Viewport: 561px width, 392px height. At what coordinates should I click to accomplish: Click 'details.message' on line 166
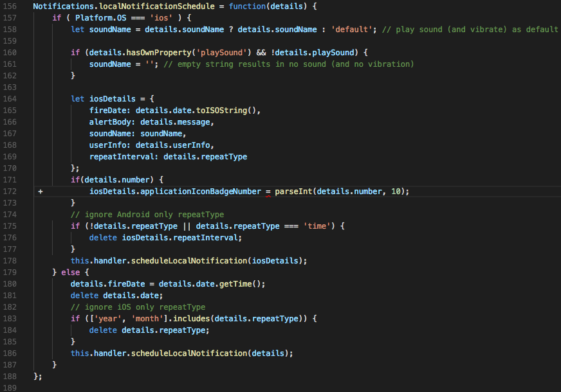pyautogui.click(x=175, y=122)
